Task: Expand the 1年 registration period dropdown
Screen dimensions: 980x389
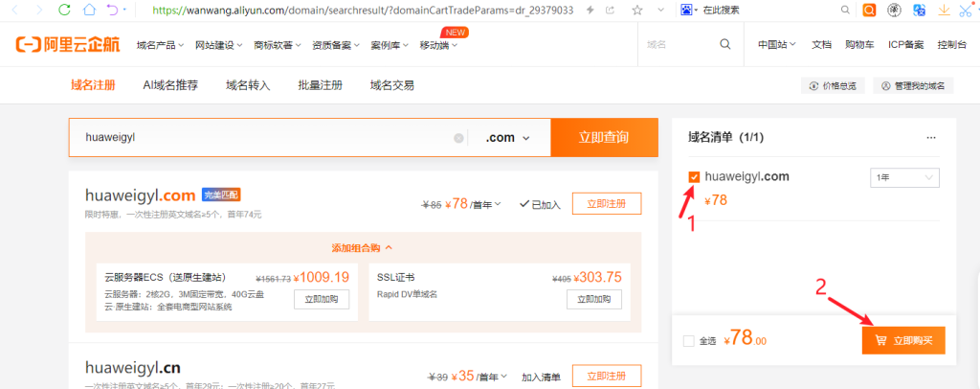Action: [905, 178]
